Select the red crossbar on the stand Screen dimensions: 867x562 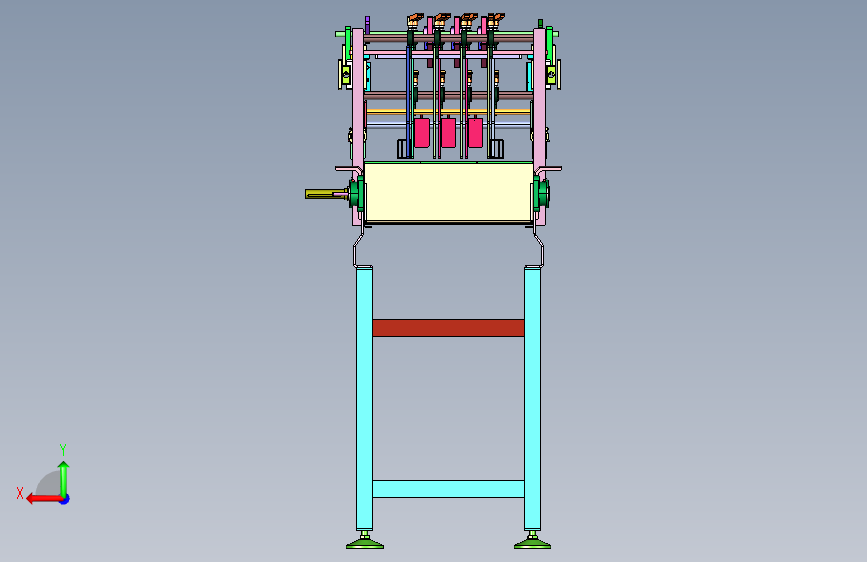(x=448, y=328)
